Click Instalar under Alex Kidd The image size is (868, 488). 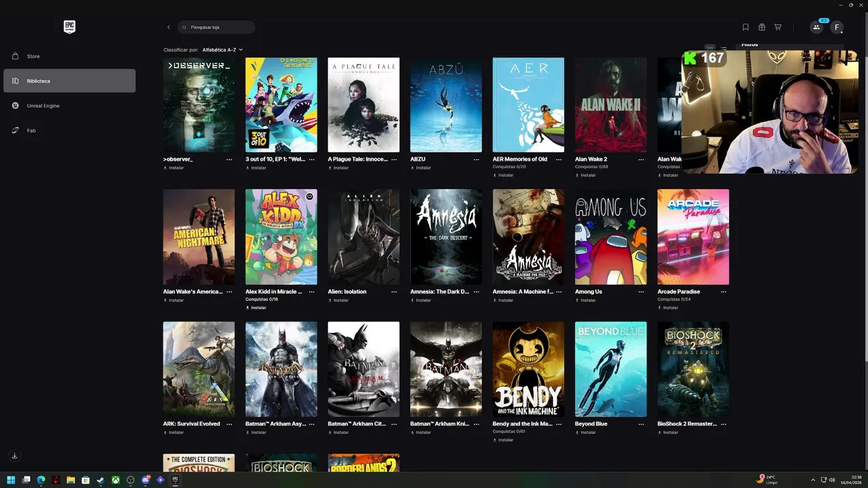pos(256,307)
